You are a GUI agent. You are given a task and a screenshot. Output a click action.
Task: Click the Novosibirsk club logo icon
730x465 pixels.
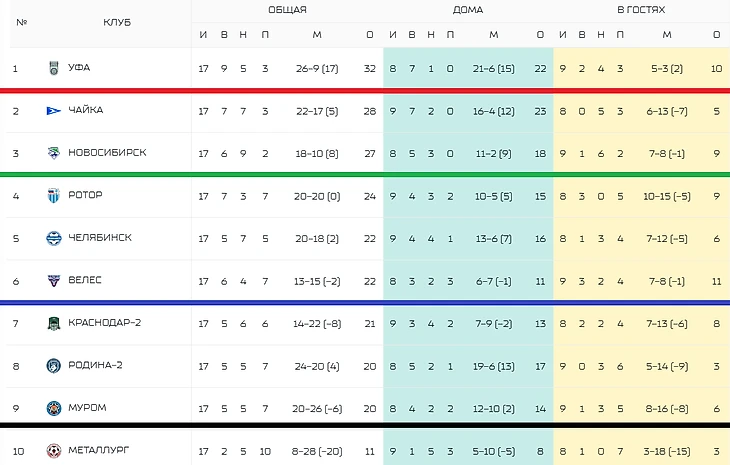click(54, 153)
